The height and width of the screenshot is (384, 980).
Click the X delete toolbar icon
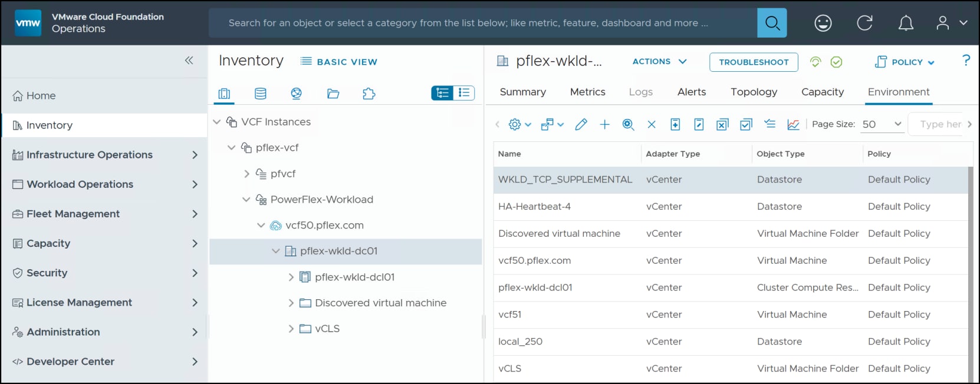652,124
